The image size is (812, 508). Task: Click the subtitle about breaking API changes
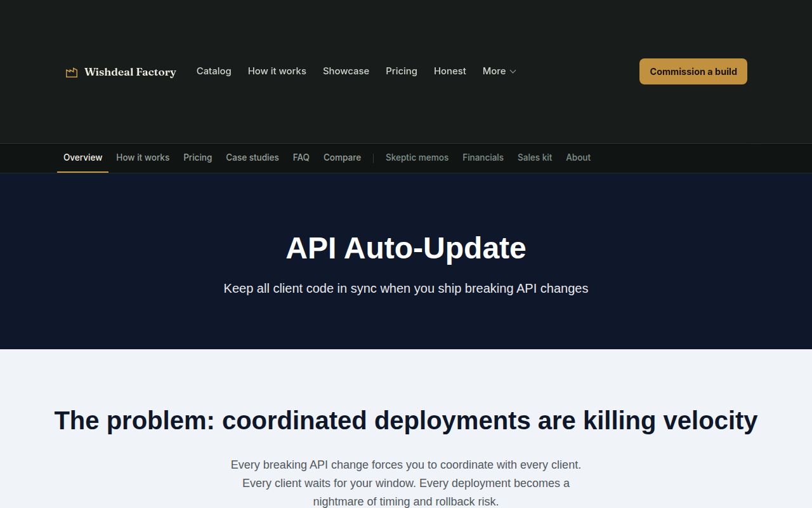pyautogui.click(x=406, y=288)
